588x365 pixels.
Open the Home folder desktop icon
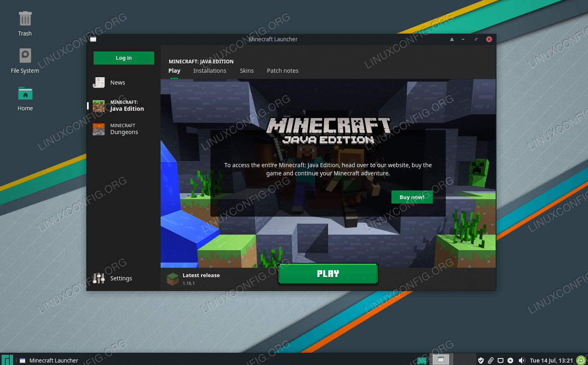tap(25, 94)
